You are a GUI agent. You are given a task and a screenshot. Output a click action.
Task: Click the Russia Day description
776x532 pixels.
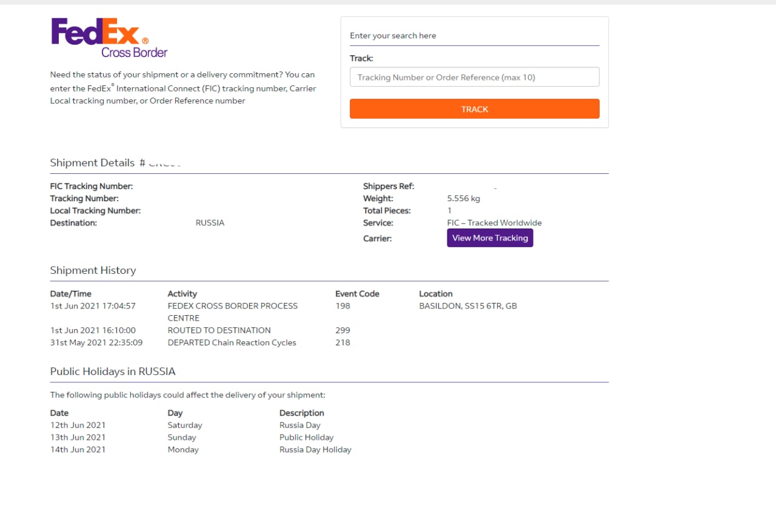coord(299,425)
